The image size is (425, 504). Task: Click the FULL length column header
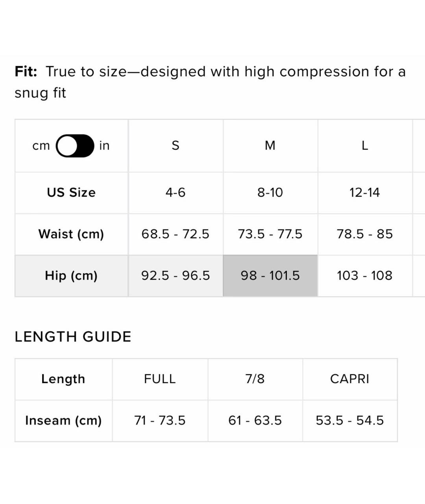tap(160, 379)
